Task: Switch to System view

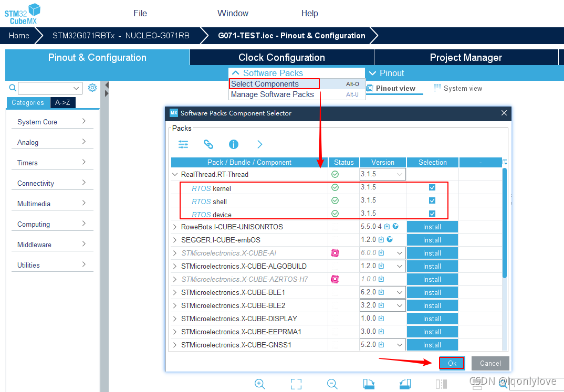Action: tap(458, 88)
